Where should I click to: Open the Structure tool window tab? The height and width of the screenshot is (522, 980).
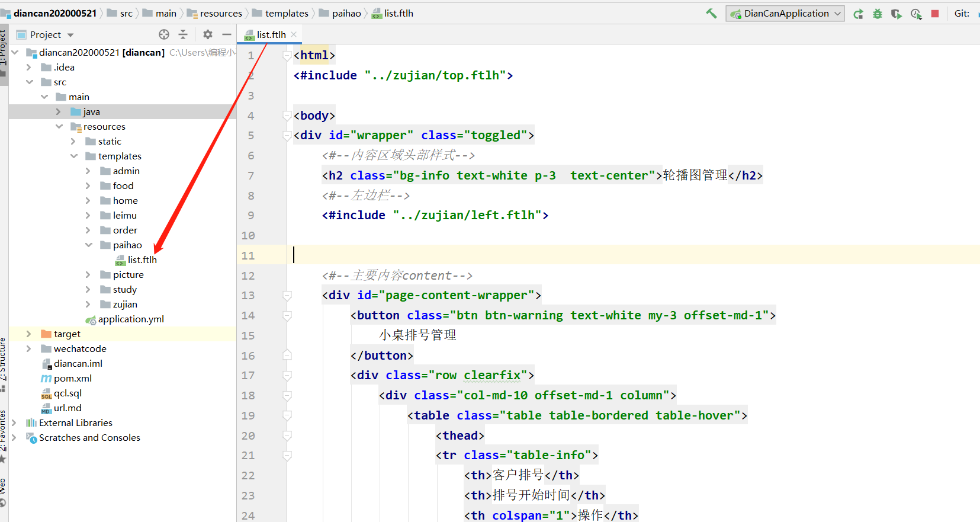3,365
